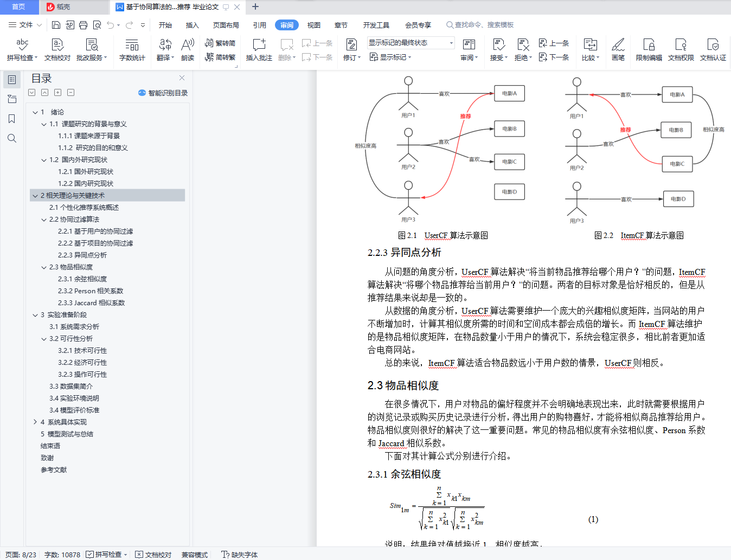Run 字数统计 word count
This screenshot has height=560, width=731.
pos(132,49)
